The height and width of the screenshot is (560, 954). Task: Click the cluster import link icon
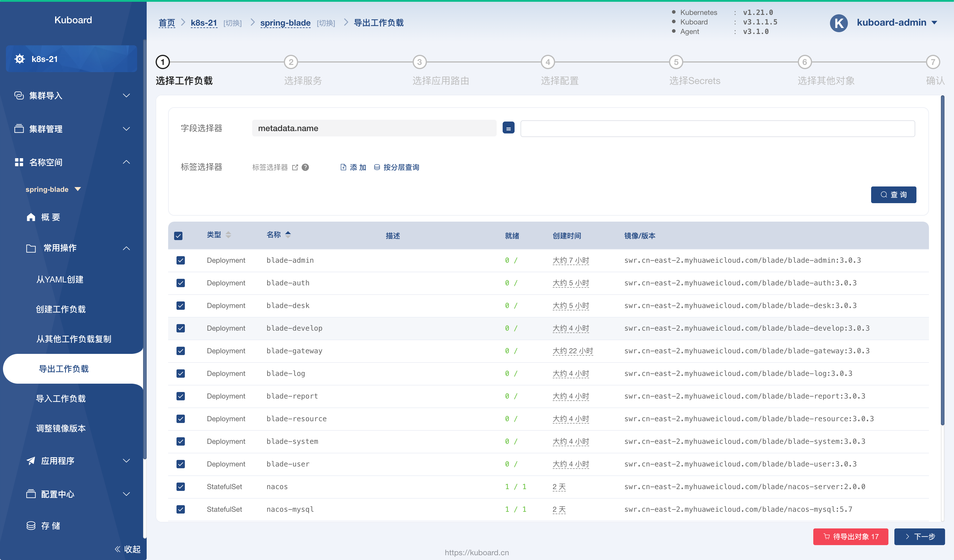(19, 95)
